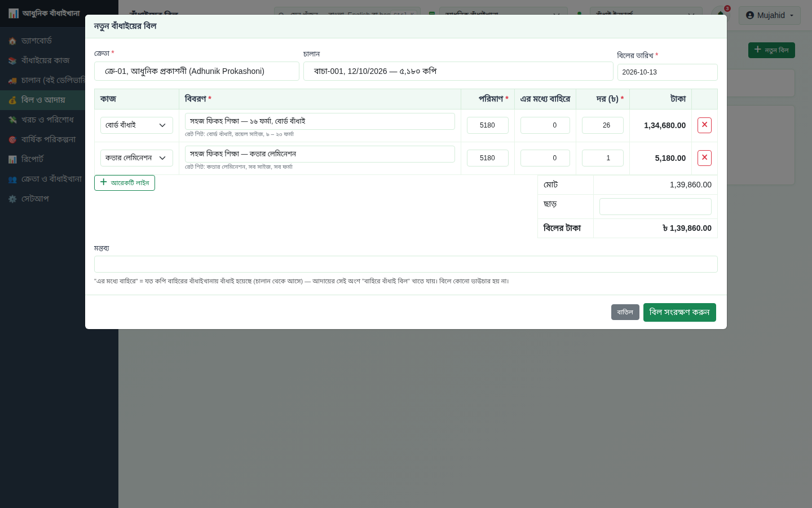The height and width of the screenshot is (508, 812).
Task: Click the outside-count field in কভার লেমিনেশন row
Action: pos(545,158)
